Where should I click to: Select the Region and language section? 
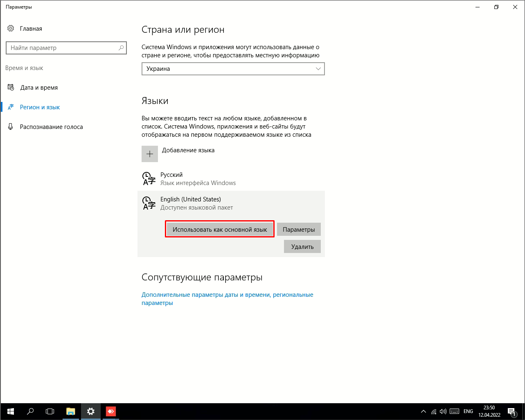[x=40, y=107]
